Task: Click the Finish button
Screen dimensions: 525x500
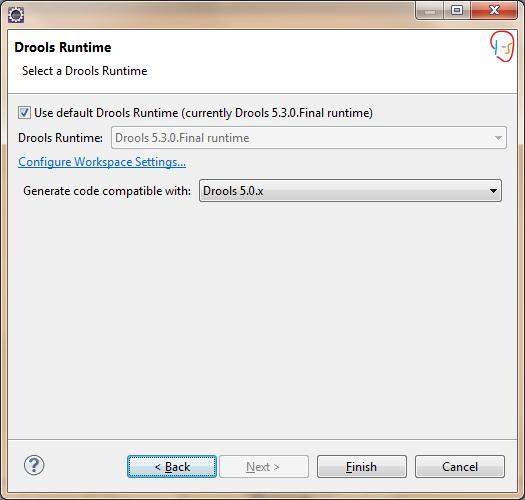Action: click(x=362, y=467)
